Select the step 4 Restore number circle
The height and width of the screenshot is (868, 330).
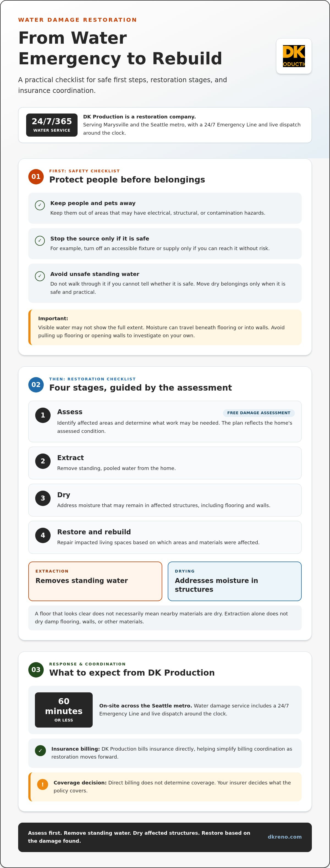pos(43,535)
